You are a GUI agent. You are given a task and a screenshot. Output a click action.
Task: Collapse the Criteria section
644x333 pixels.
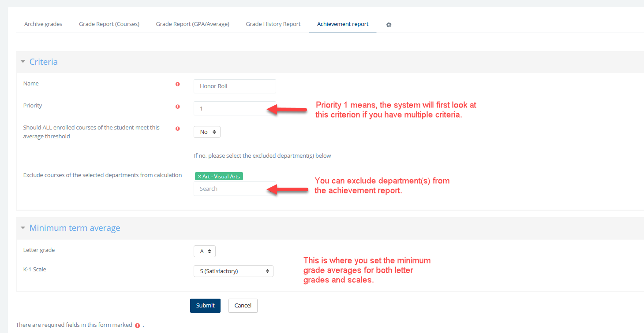[23, 62]
